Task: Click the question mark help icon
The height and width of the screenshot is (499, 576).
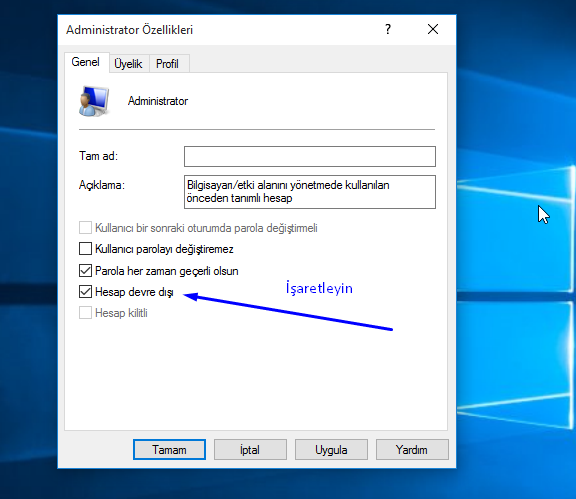Action: tap(388, 29)
